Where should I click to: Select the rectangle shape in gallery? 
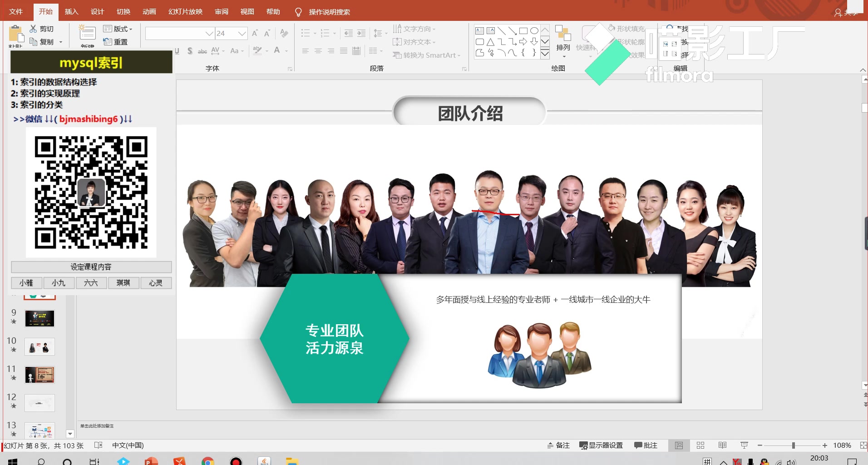pos(523,31)
